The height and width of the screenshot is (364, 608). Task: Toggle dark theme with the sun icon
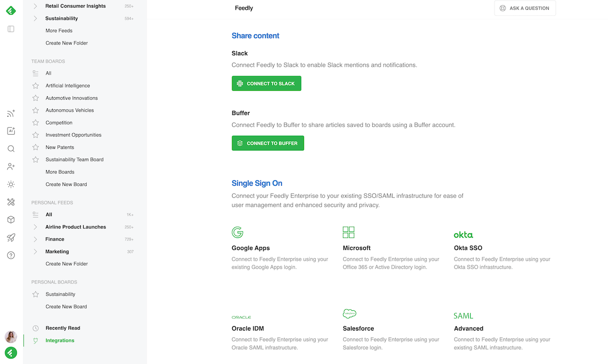11,184
